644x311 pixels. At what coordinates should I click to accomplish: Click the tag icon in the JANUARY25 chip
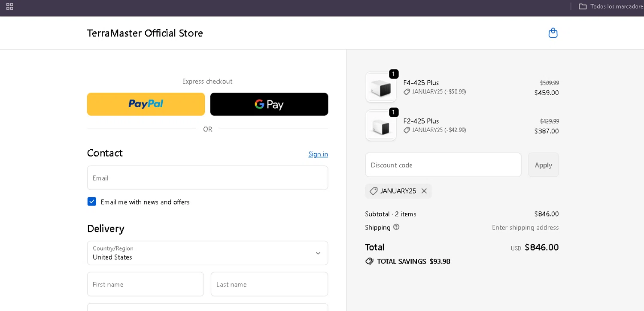(374, 191)
